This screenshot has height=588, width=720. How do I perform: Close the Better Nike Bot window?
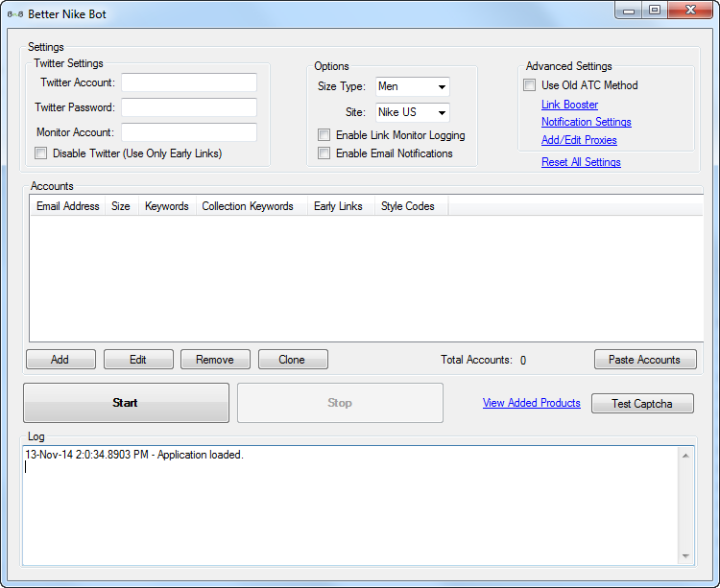tap(690, 11)
